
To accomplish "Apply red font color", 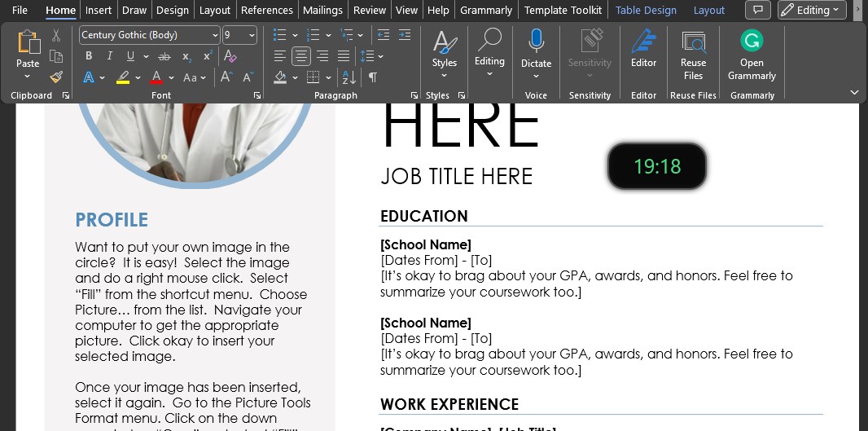I will click(x=156, y=77).
